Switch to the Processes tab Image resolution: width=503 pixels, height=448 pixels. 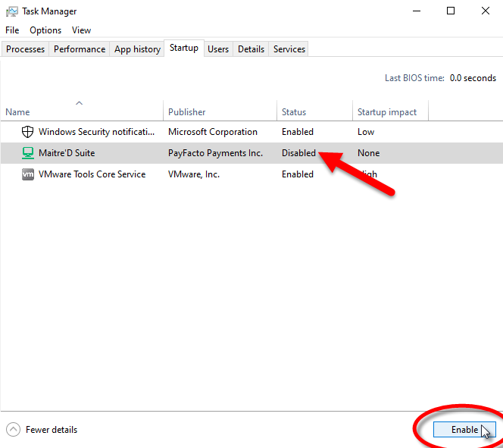coord(26,49)
